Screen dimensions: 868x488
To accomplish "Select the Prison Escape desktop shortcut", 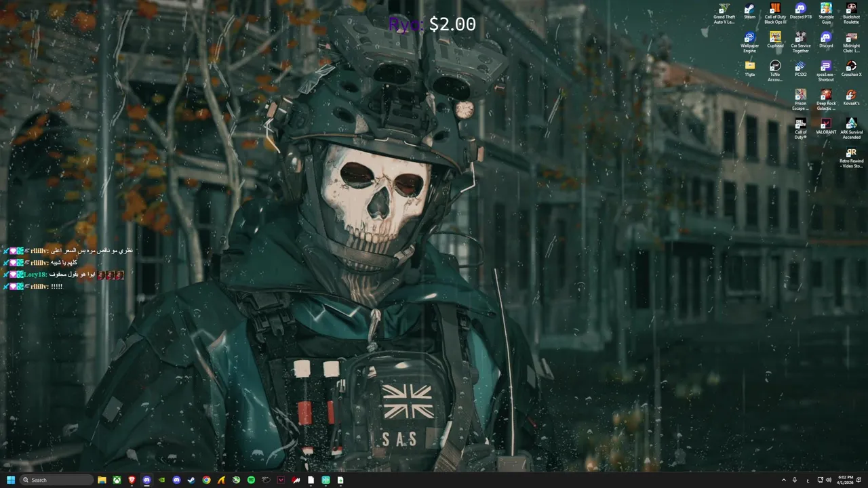I will click(800, 99).
